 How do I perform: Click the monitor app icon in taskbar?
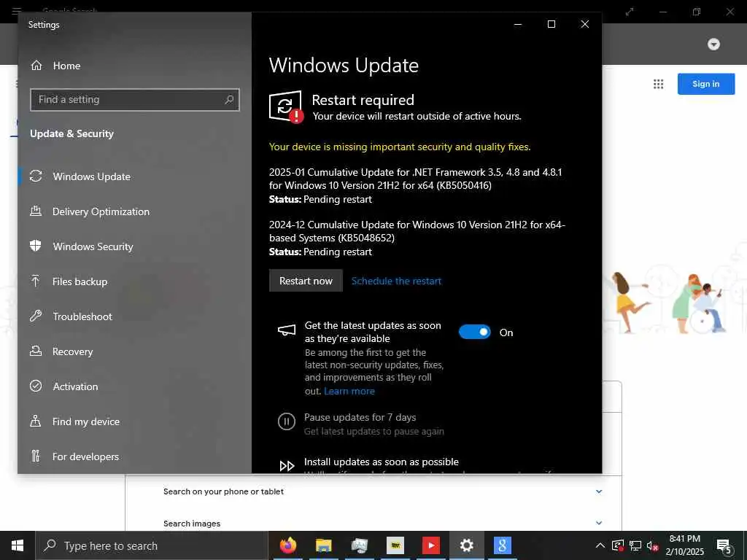[360, 545]
